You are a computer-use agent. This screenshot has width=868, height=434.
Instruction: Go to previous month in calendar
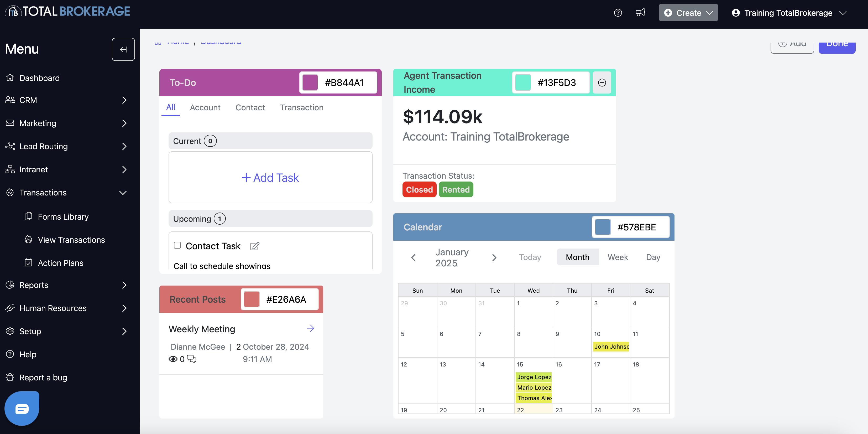414,258
